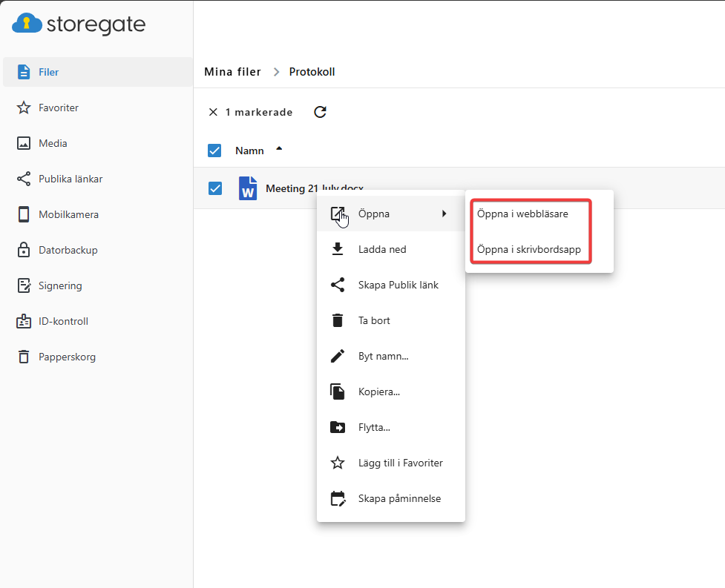
Task: Go to Mina filer breadcrumb
Action: (232, 72)
